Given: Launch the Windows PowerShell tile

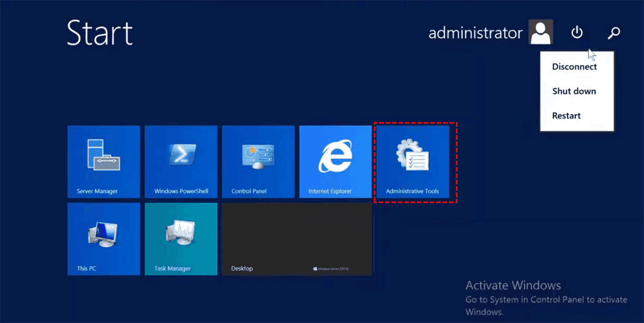Looking at the screenshot, I should click(181, 161).
